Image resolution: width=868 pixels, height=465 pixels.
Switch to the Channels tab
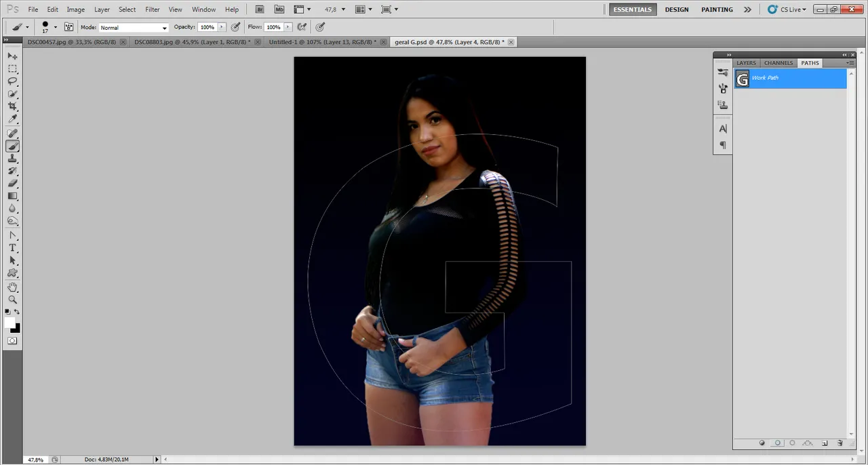[778, 63]
